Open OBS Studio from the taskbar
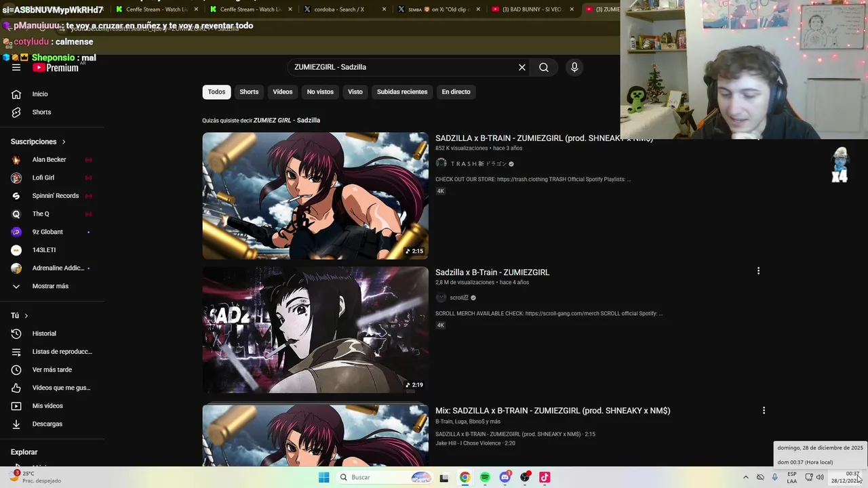The image size is (868, 488). point(525,477)
